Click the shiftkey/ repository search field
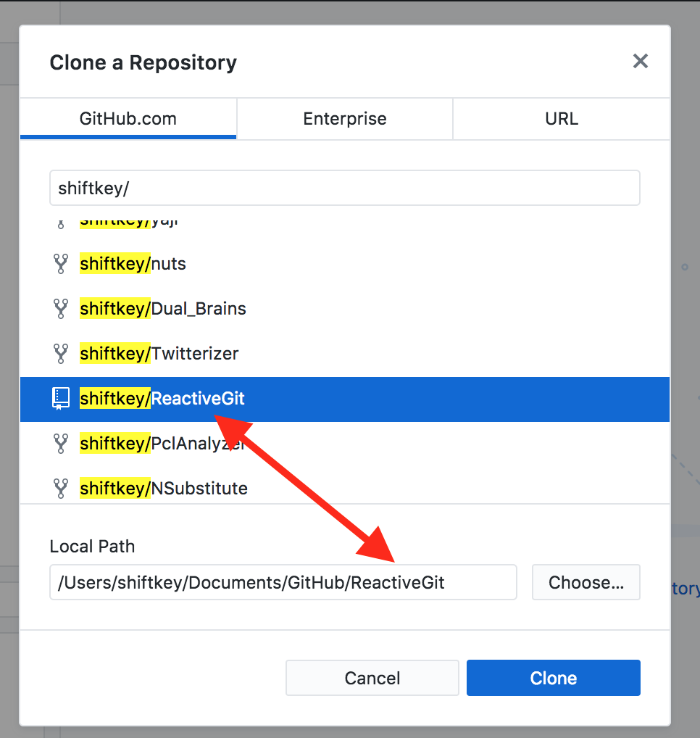 [344, 187]
